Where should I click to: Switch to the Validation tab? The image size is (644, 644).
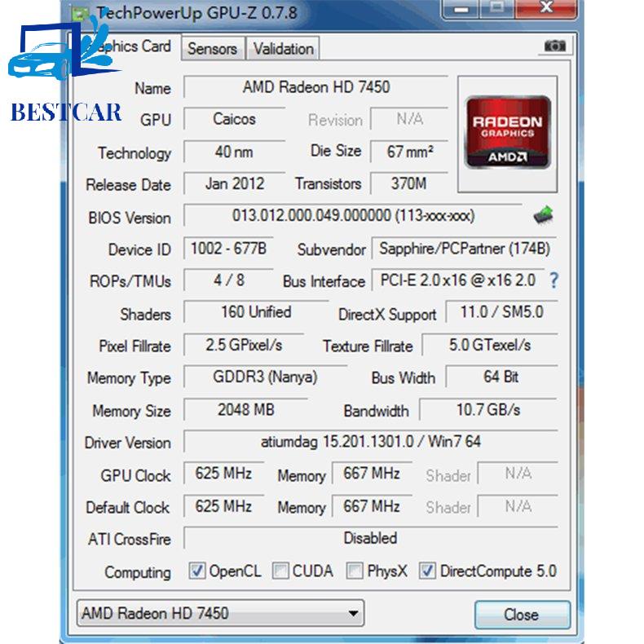(283, 49)
